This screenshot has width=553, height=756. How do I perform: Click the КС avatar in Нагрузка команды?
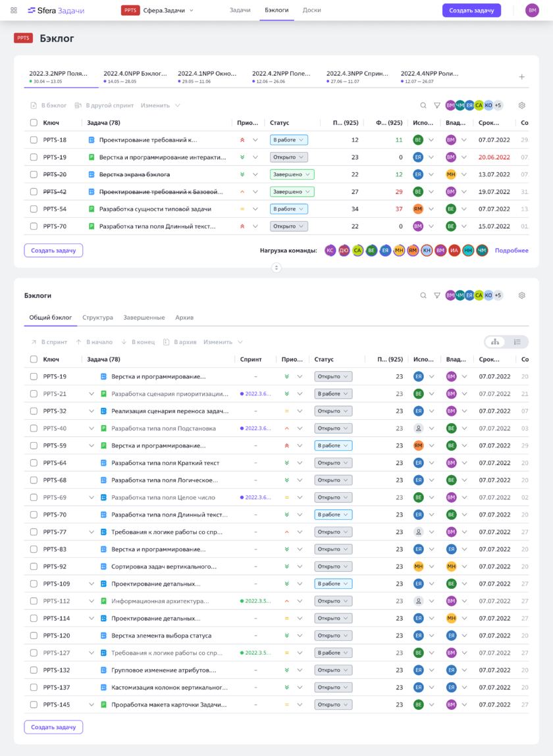click(330, 251)
